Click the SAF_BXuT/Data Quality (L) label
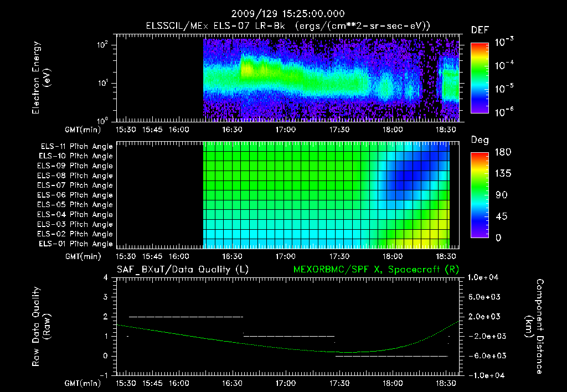This screenshot has height=392, width=567. click(x=183, y=270)
